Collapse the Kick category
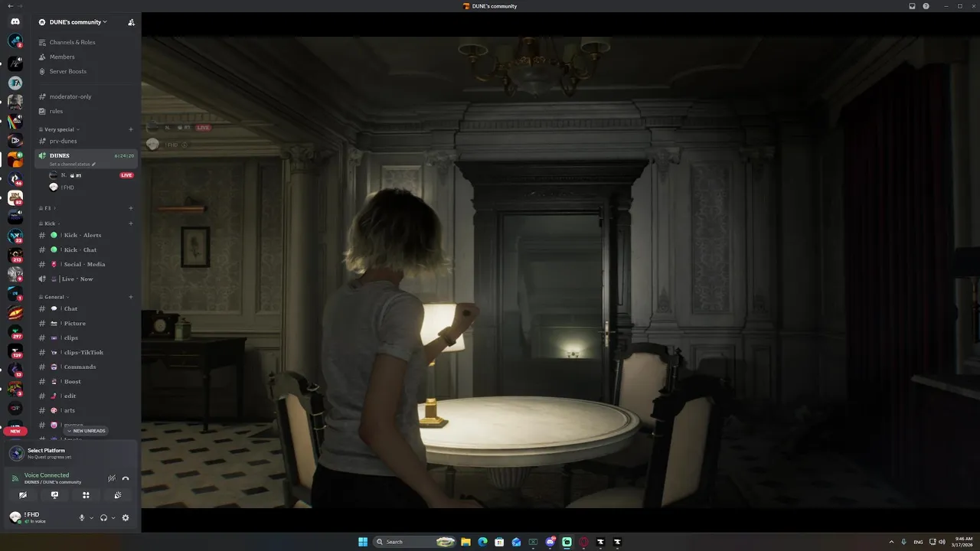The image size is (980, 551). [51, 223]
